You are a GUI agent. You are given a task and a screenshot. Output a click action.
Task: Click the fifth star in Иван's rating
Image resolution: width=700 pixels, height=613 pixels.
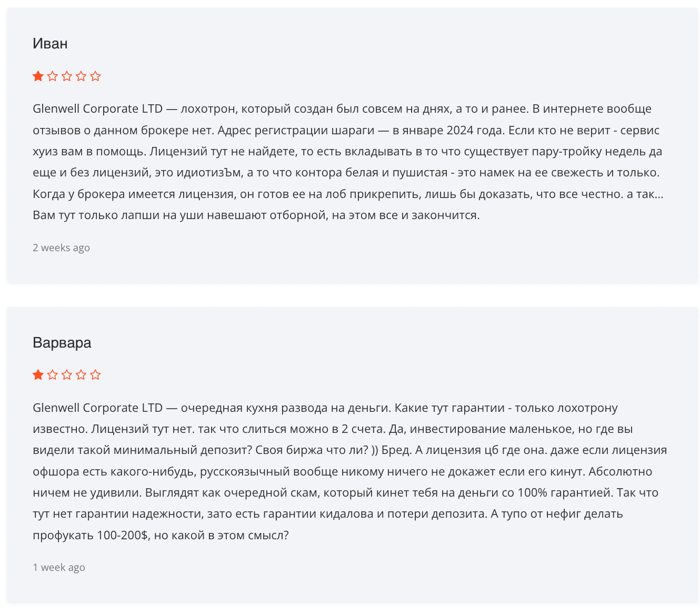click(x=95, y=76)
